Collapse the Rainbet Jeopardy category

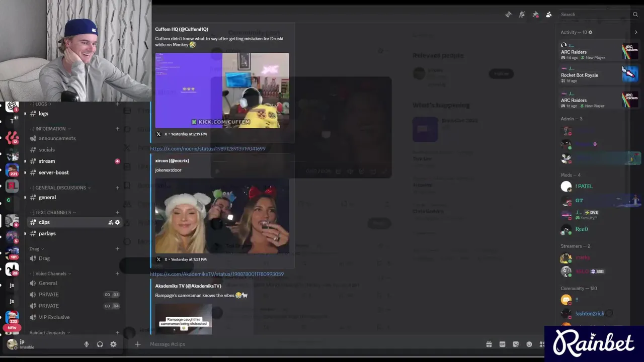pyautogui.click(x=49, y=332)
